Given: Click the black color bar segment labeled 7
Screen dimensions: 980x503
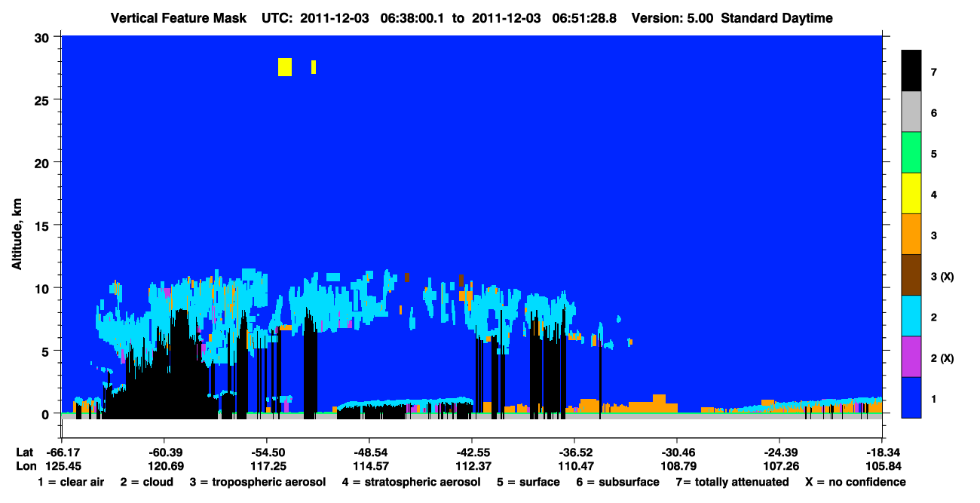Looking at the screenshot, I should pyautogui.click(x=911, y=71).
